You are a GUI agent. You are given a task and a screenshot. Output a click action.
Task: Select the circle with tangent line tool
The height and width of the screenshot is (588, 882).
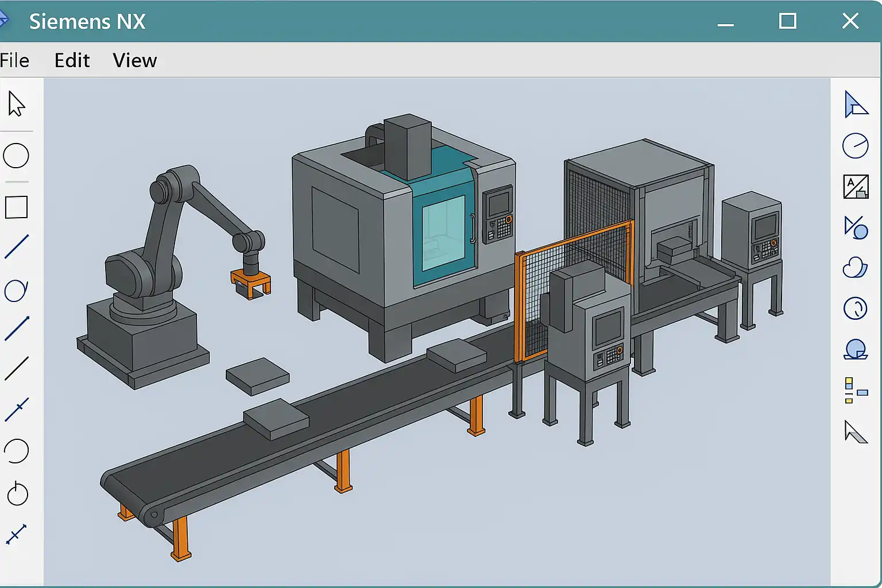click(16, 291)
